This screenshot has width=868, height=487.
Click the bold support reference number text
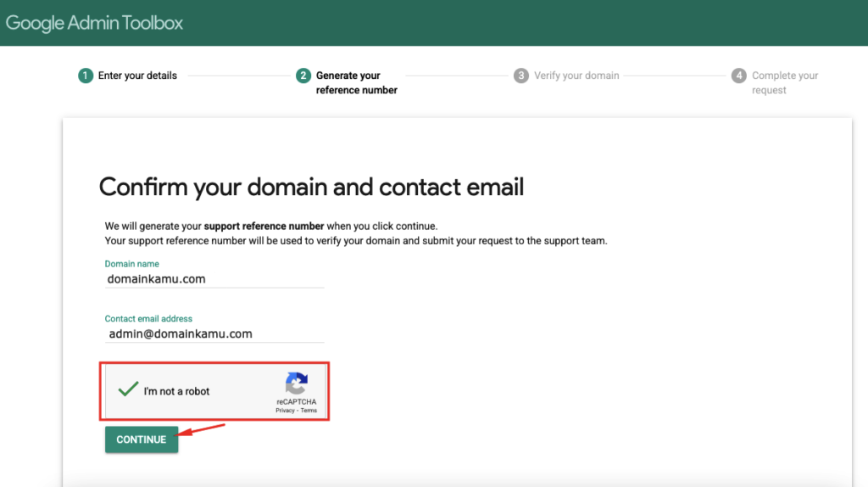click(x=264, y=226)
